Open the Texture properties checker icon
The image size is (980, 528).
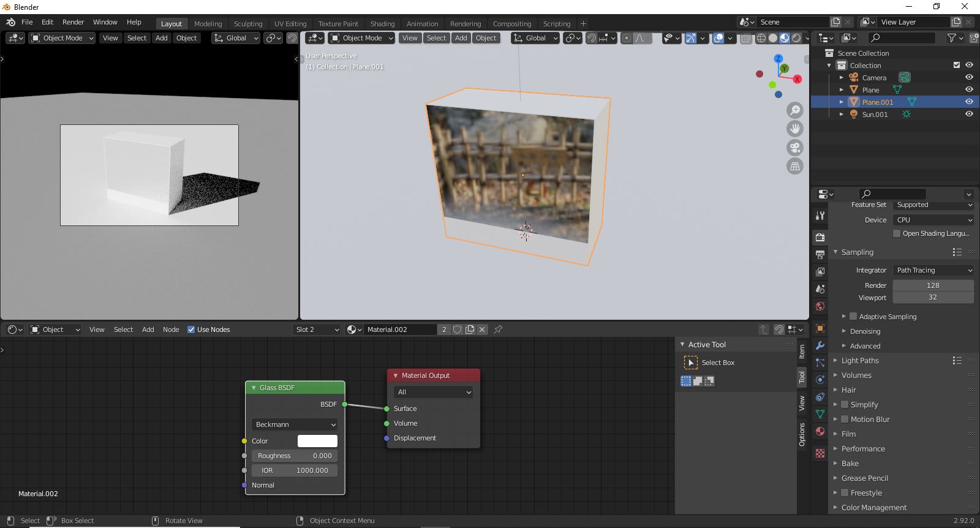tap(820, 453)
